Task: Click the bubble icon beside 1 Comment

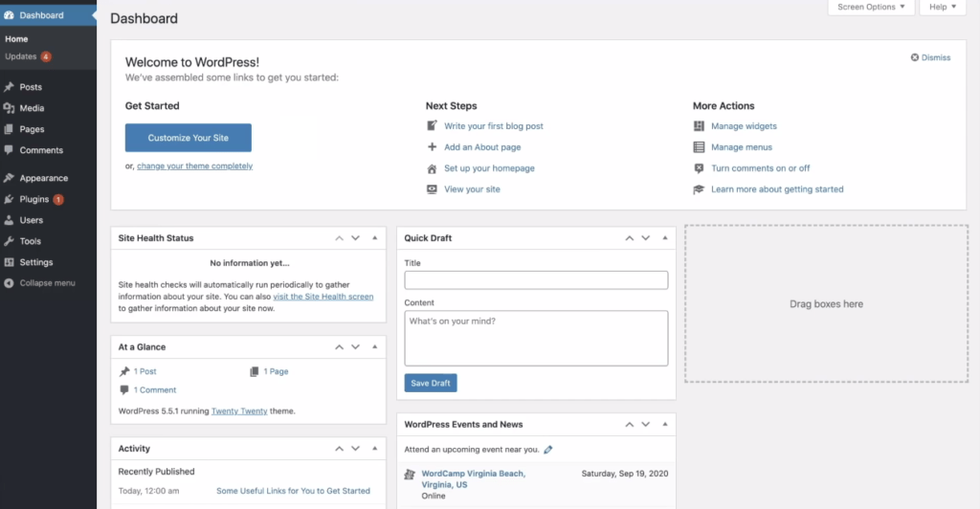Action: (x=124, y=389)
